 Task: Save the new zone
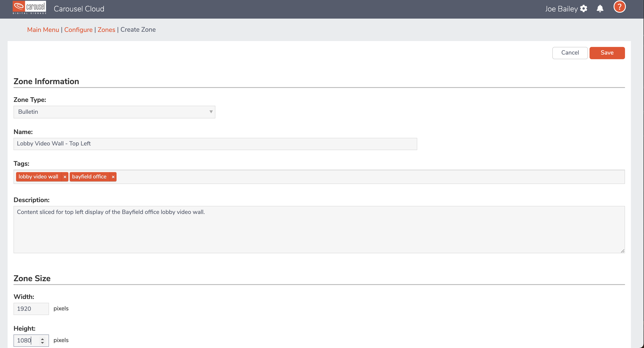[x=607, y=53]
